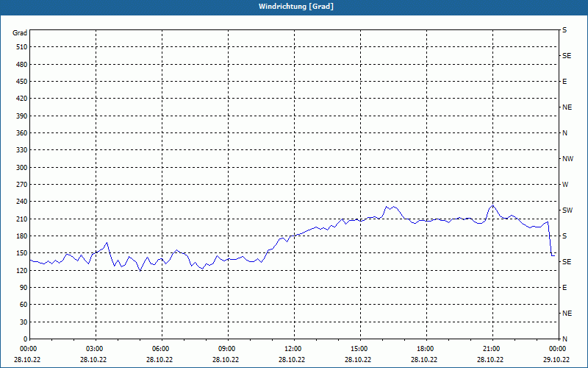This screenshot has height=368, width=588.
Task: Click the 360 y-axis value
Action: [22, 133]
